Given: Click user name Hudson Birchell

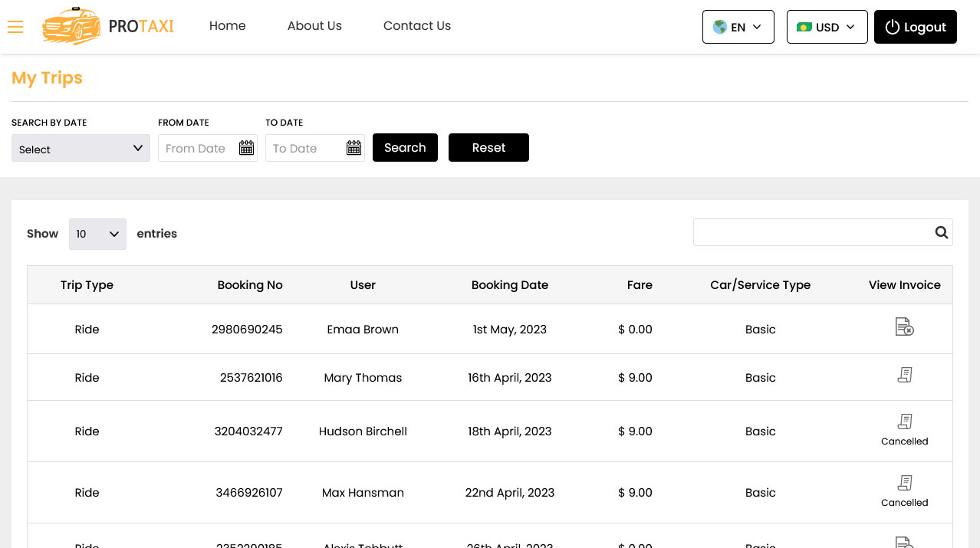Looking at the screenshot, I should point(363,432).
